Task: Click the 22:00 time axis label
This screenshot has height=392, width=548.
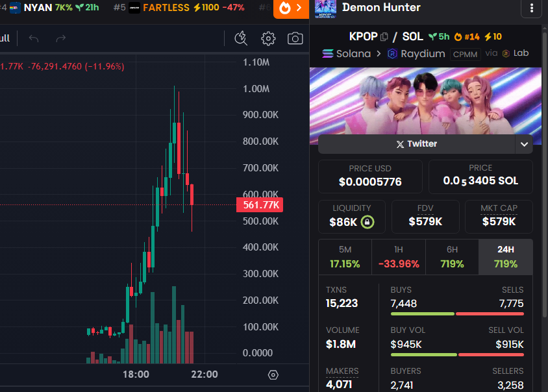Action: (205, 374)
